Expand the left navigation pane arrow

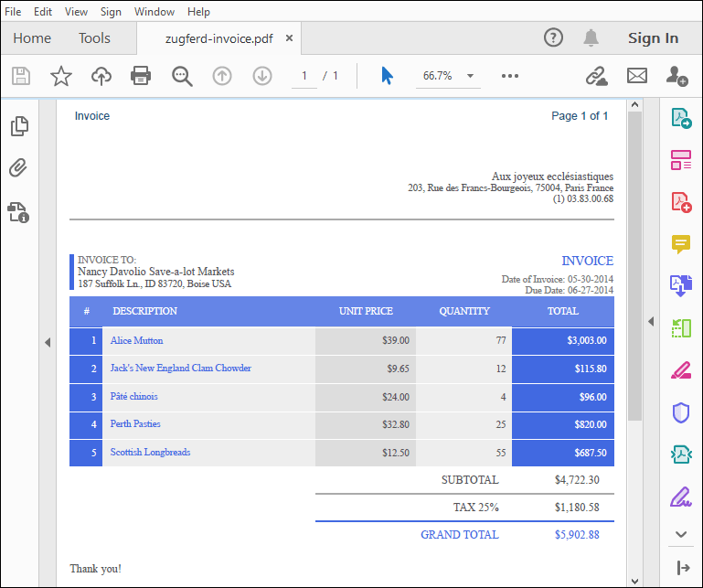[48, 342]
